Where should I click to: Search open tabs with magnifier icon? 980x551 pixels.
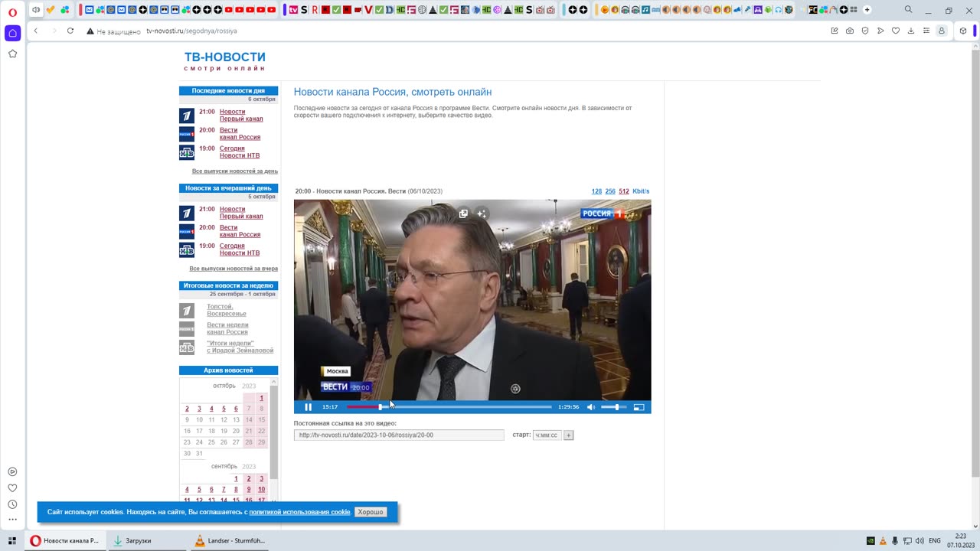(x=908, y=10)
